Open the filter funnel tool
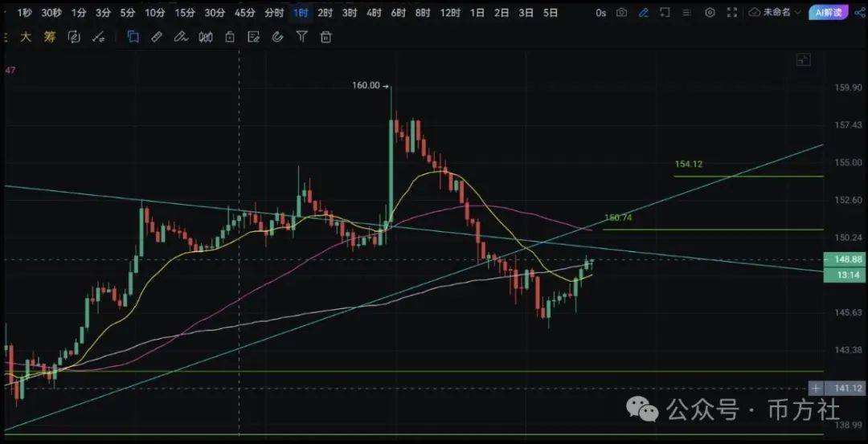 tap(301, 37)
